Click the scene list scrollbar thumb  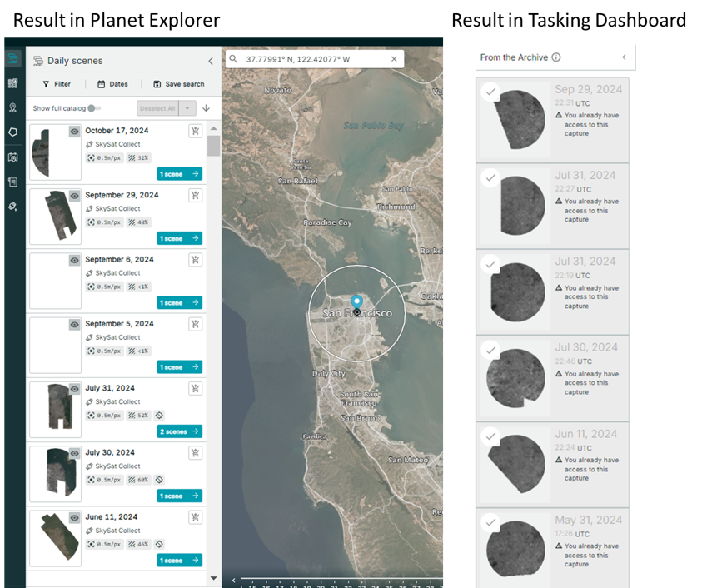point(213,146)
